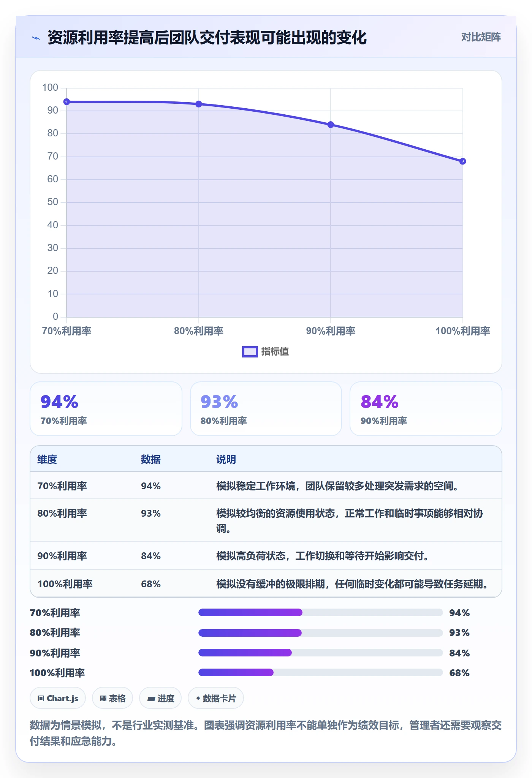Click the chart title 资源利用率提高后团队交付表现可能出现的变化
The height and width of the screenshot is (778, 532).
207,38
